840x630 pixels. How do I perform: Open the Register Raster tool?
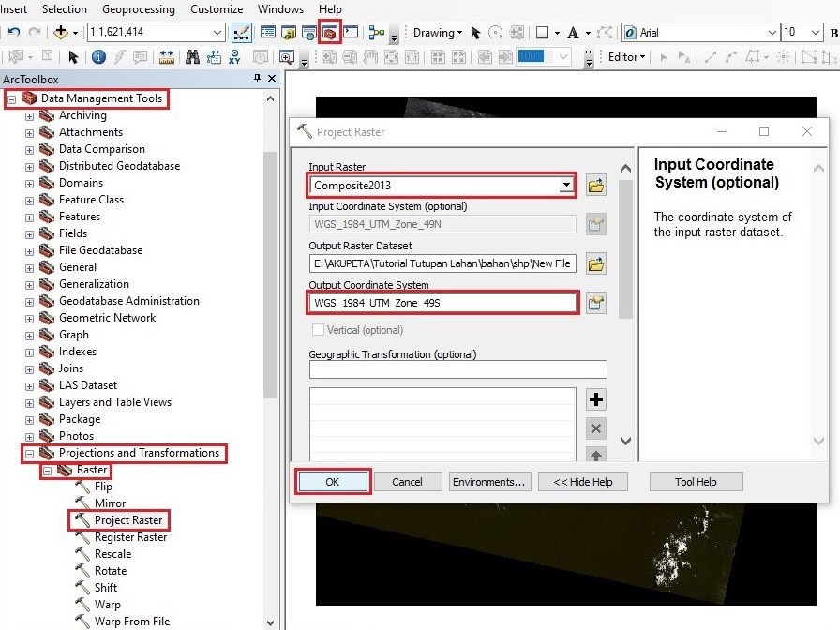(130, 537)
